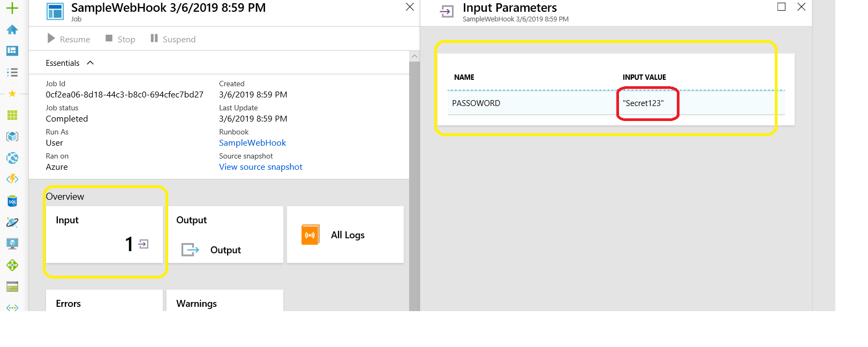Viewport: 868px width, 347px height.
Task: Open the SampleWebHook runbook link
Action: (252, 143)
